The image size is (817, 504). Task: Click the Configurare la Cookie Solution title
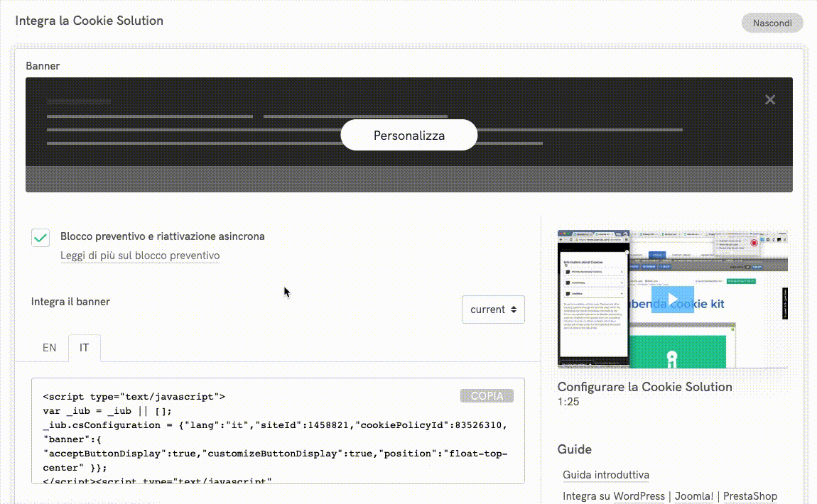(645, 387)
